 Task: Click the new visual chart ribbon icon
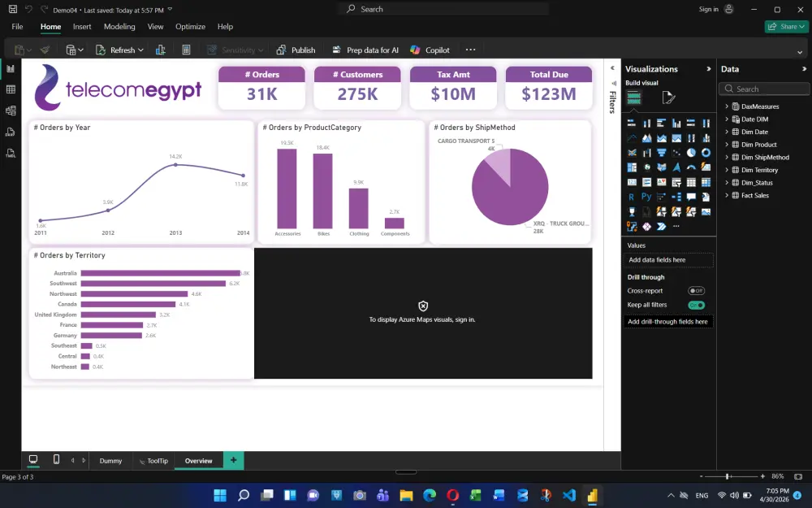coord(161,50)
